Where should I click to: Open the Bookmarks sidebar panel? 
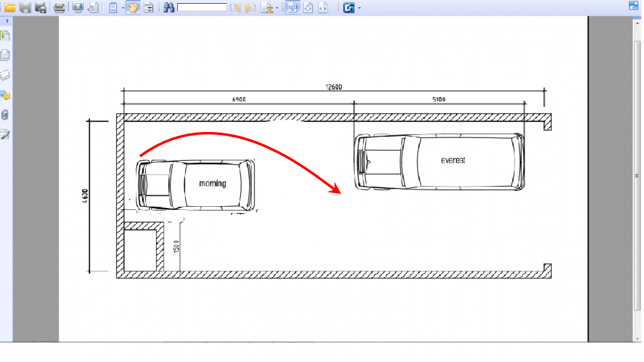[5, 36]
